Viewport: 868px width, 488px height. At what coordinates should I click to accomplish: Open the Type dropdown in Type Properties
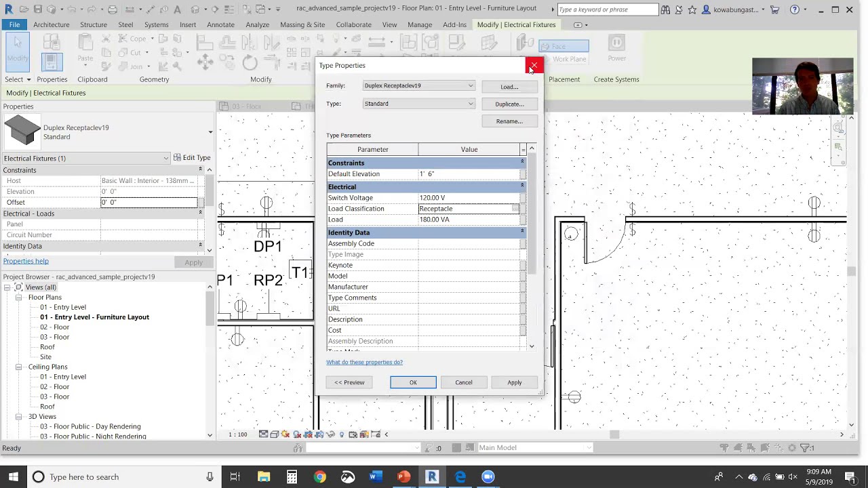(471, 104)
